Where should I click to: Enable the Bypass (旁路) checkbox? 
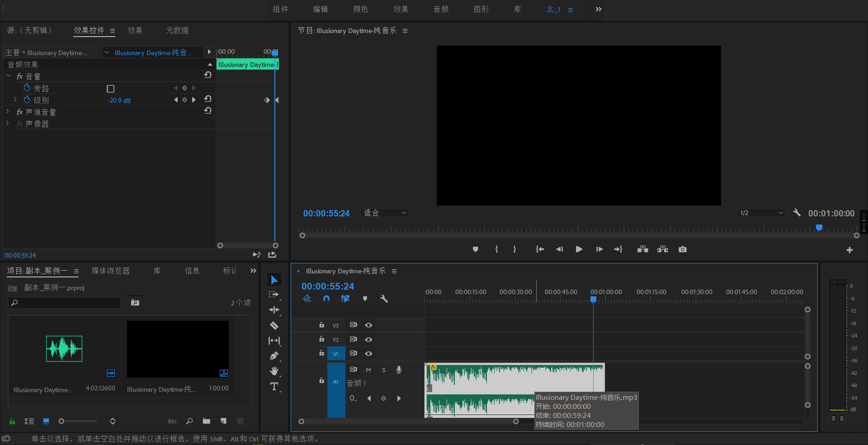[110, 89]
